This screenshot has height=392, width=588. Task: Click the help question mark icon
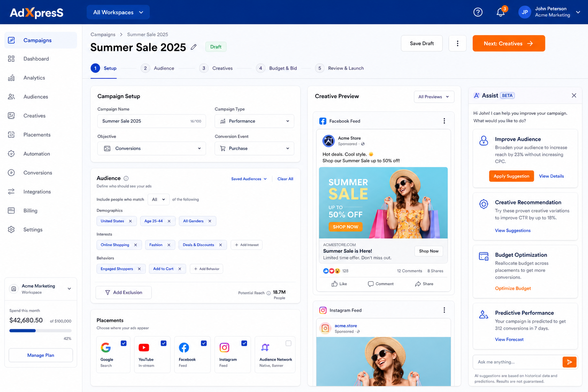click(478, 12)
